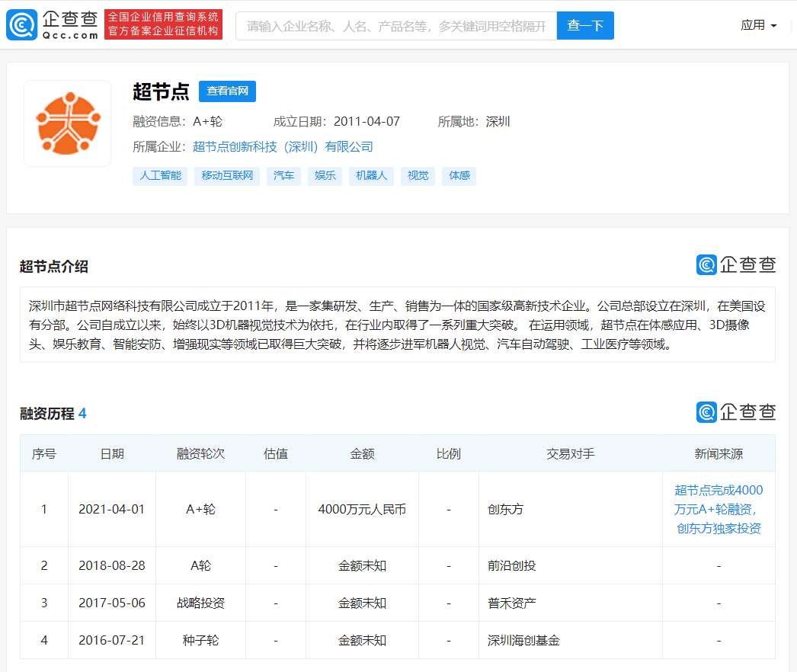The width and height of the screenshot is (797, 672).
Task: Select the 汽车 tag
Action: point(283,176)
